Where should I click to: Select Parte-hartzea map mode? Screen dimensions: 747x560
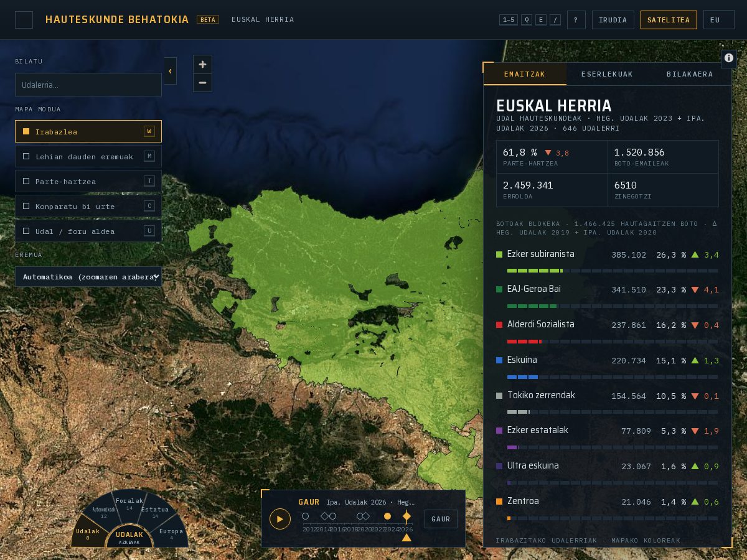(88, 181)
